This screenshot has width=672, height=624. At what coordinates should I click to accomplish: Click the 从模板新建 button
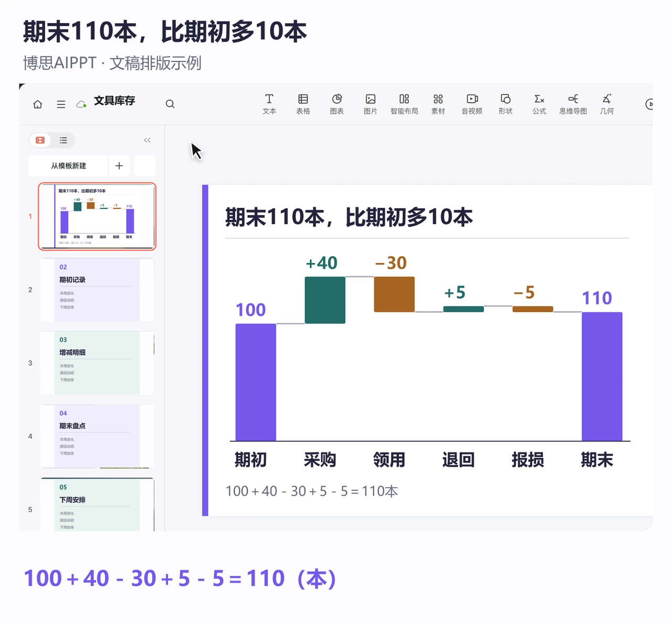(68, 166)
